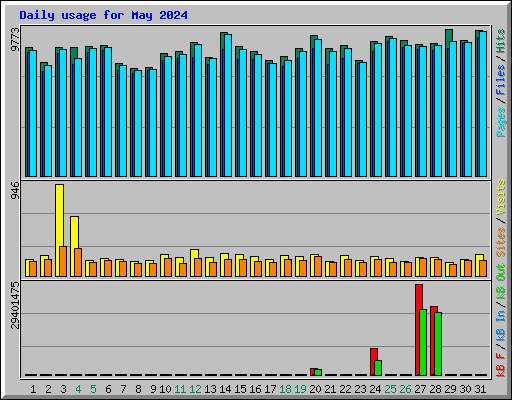
Task: Click the 'Hits' legend label
Action: pyautogui.click(x=501, y=41)
